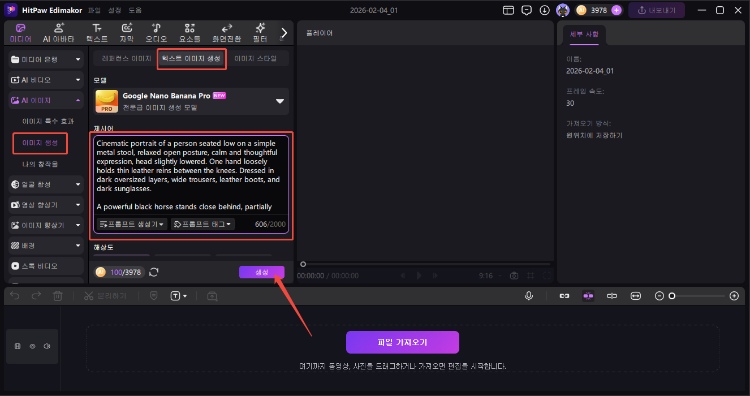Click the purple plus to add credits
The image size is (750, 396).
617,10
